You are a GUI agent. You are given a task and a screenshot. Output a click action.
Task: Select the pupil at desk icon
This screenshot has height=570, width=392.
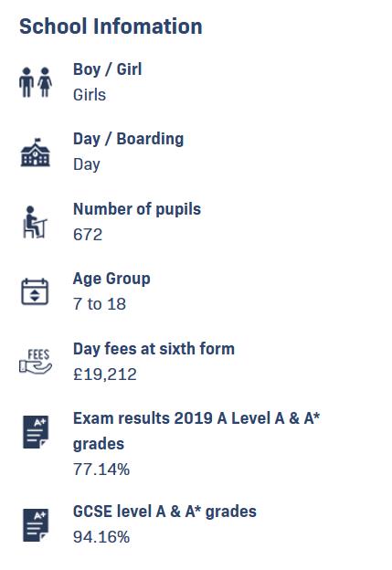click(x=35, y=222)
